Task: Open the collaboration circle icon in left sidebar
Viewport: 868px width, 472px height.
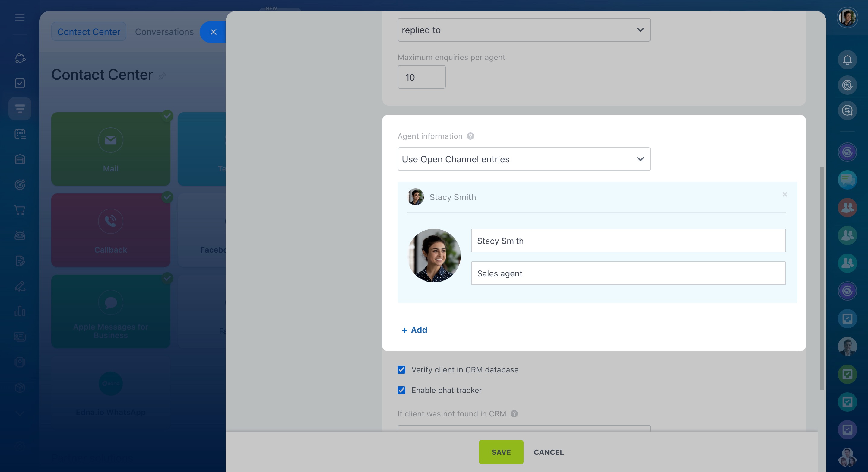Action: coord(20,58)
